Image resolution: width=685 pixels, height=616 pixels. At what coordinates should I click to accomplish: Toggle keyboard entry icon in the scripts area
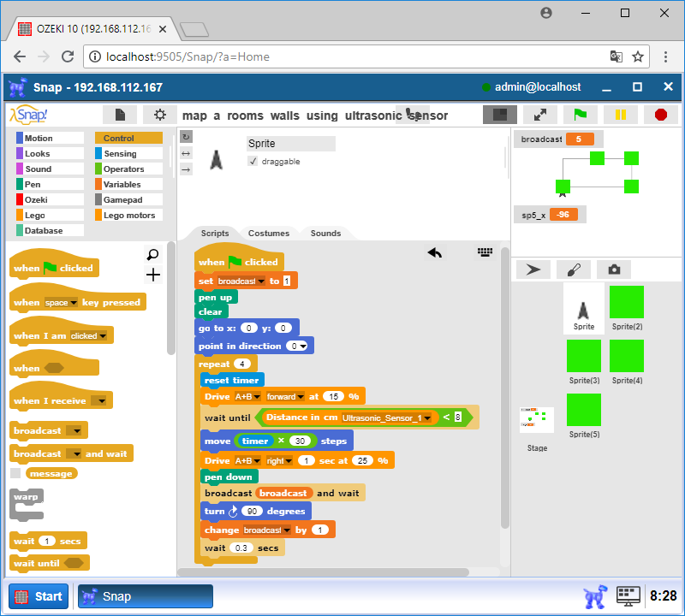pos(485,252)
